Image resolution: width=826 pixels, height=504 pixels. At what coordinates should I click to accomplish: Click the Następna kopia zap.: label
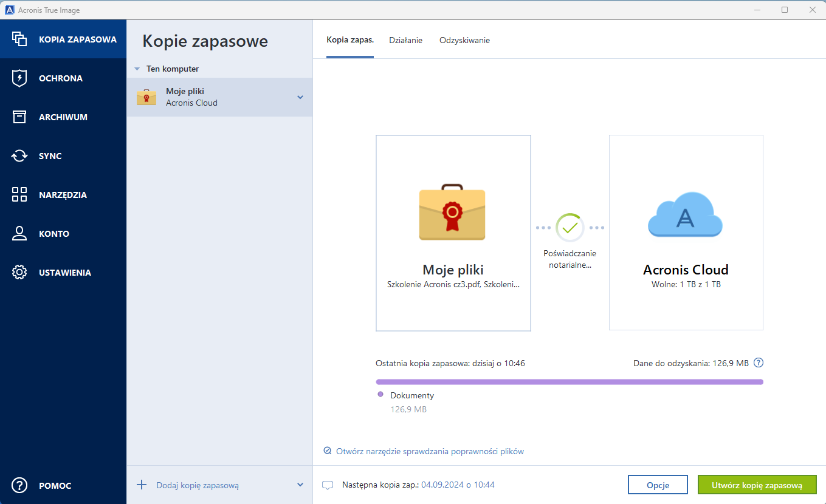[x=380, y=485]
